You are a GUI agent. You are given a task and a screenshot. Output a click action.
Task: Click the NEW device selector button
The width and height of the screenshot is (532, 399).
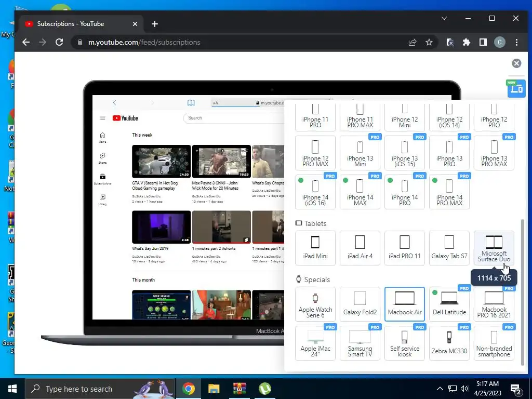pos(516,88)
